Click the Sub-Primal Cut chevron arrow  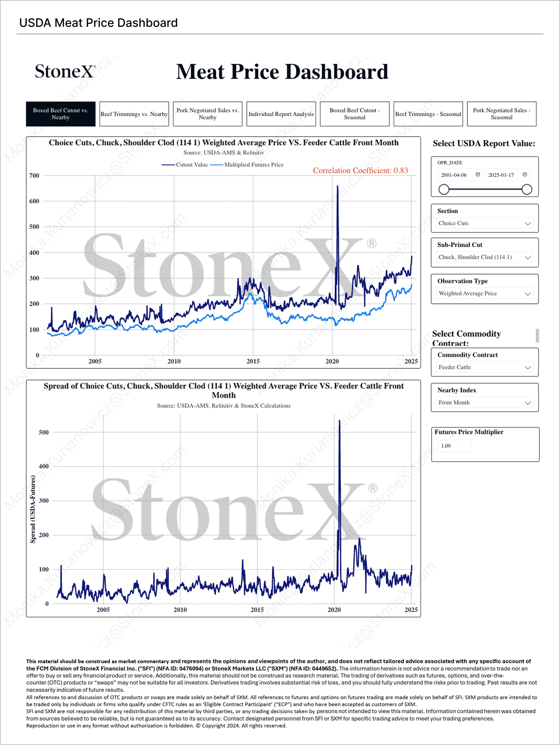click(x=528, y=258)
